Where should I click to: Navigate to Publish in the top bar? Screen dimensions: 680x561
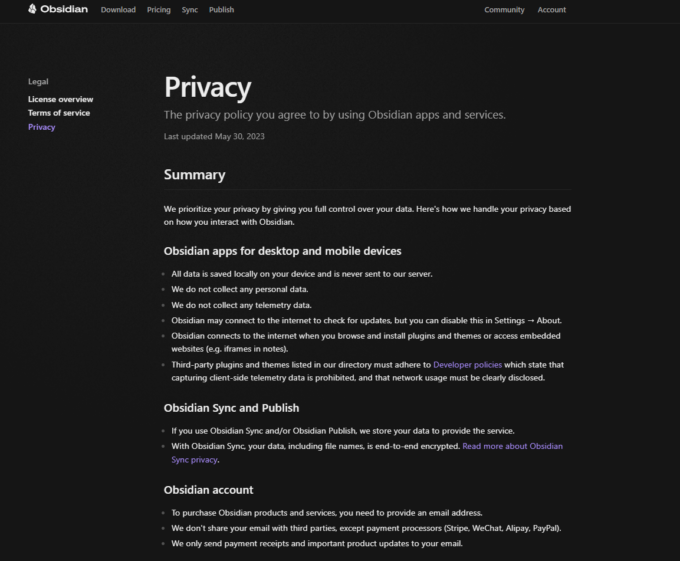tap(221, 10)
